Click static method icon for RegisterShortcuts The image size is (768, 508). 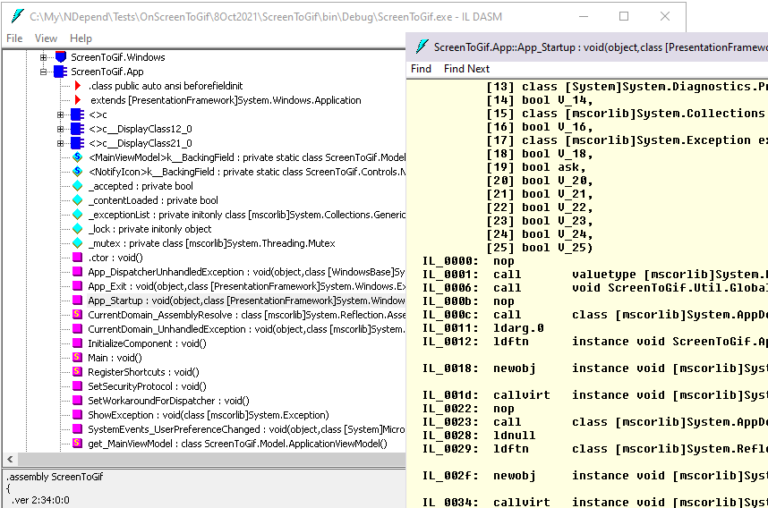click(77, 372)
